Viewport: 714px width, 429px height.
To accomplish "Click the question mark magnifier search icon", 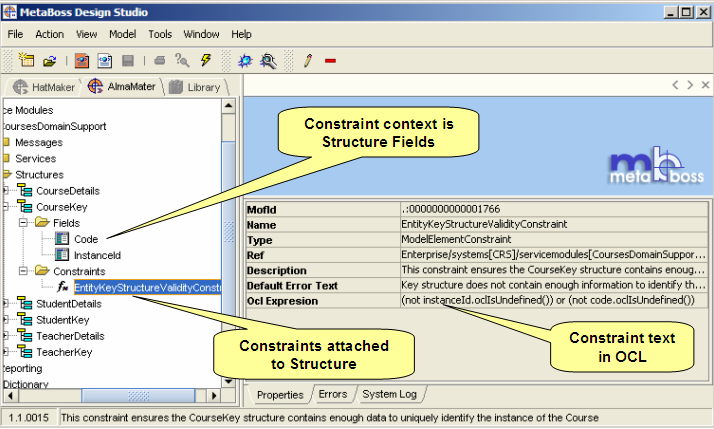I will 182,60.
